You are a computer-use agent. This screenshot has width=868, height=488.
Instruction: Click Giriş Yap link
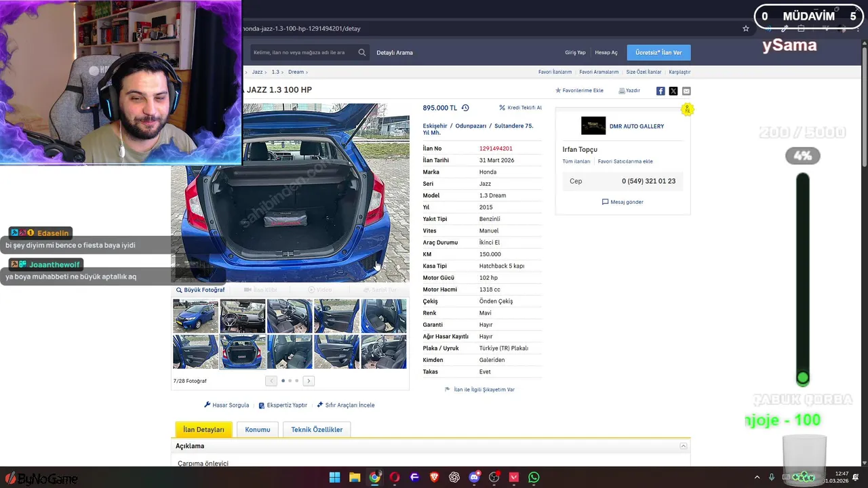coord(575,52)
